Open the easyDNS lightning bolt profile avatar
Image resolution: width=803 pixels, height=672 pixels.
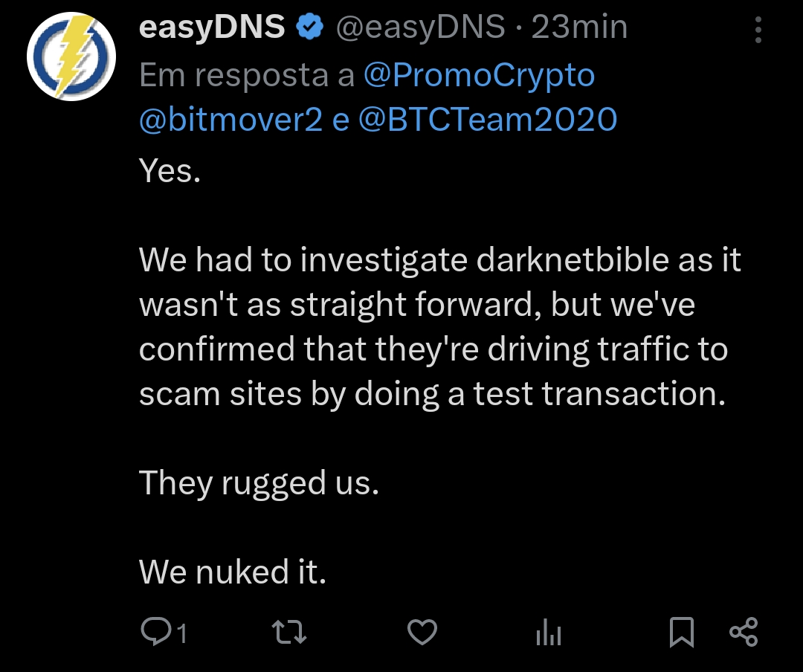coord(71,56)
